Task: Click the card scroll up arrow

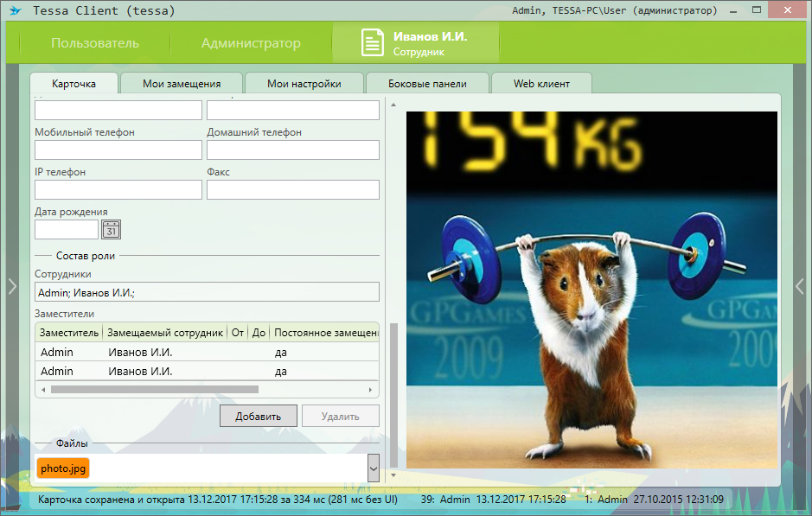Action: point(393,105)
